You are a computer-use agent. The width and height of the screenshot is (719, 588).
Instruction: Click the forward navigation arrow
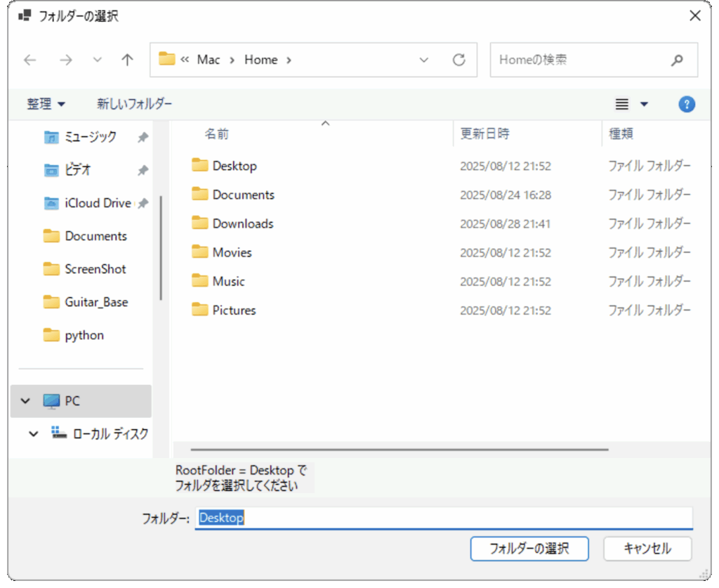(65, 60)
